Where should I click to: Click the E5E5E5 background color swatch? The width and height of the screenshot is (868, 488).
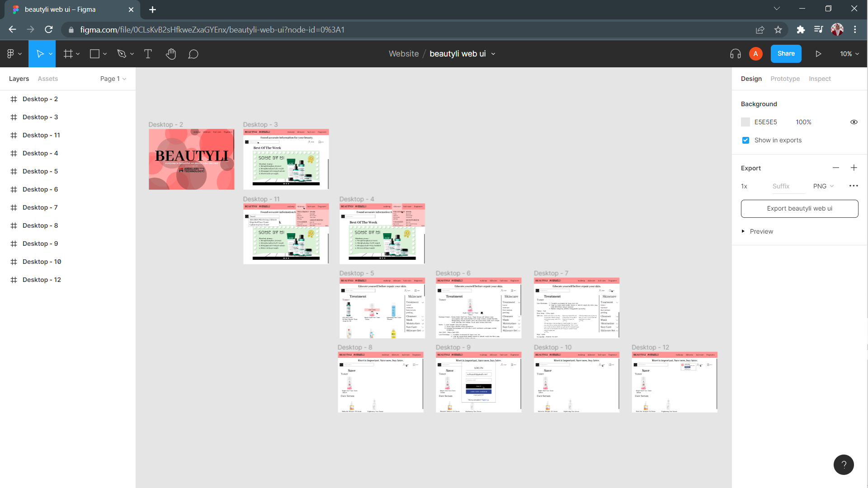[745, 122]
